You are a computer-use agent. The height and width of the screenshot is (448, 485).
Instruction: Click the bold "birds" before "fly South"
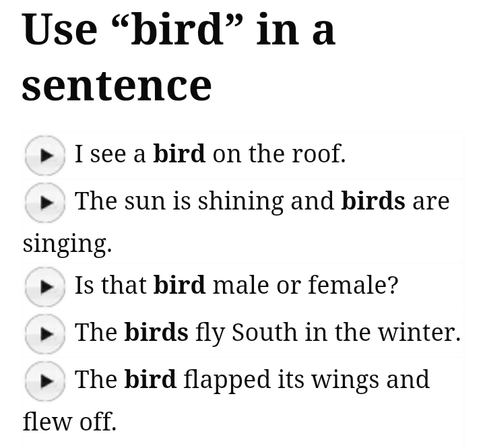point(156,333)
